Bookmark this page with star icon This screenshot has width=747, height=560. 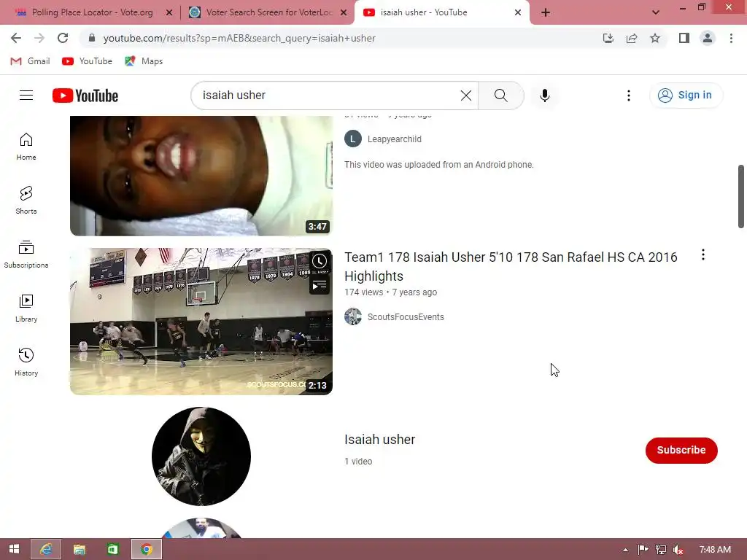point(655,38)
